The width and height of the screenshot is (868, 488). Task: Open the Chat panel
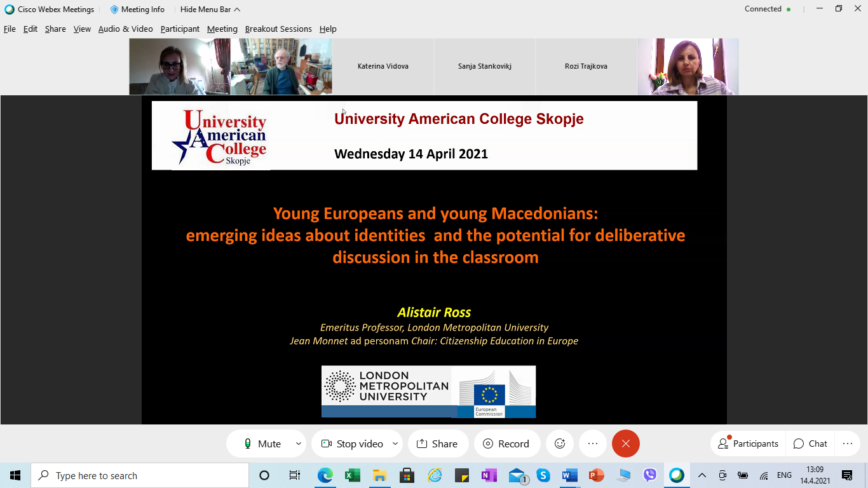[810, 444]
